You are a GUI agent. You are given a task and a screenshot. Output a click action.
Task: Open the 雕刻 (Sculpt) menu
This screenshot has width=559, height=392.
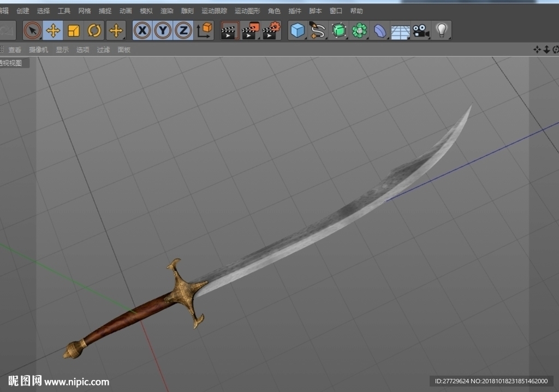187,11
